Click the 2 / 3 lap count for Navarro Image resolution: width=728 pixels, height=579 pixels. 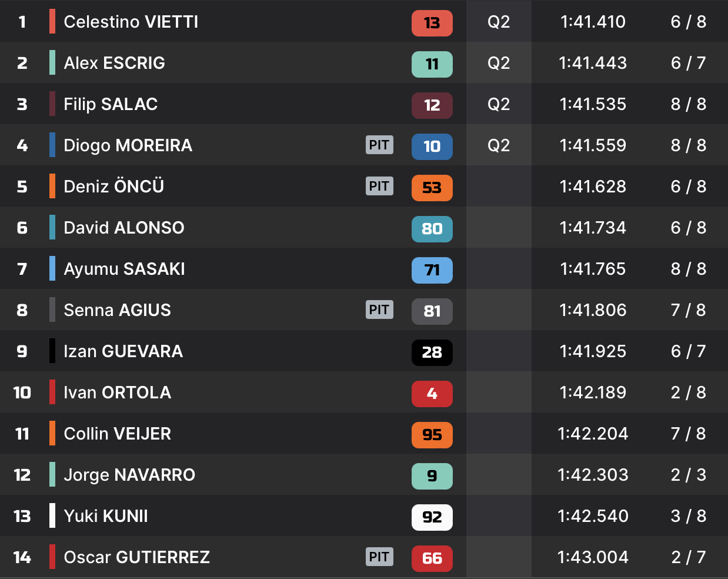688,475
